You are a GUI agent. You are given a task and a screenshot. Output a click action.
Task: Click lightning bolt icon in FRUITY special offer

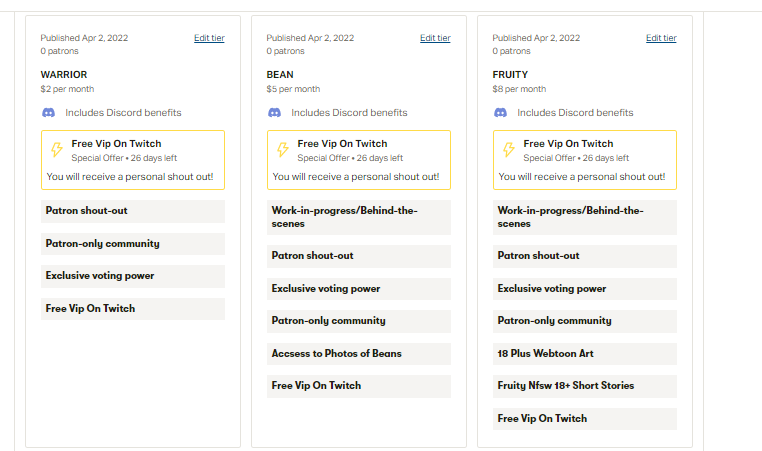[x=508, y=150]
